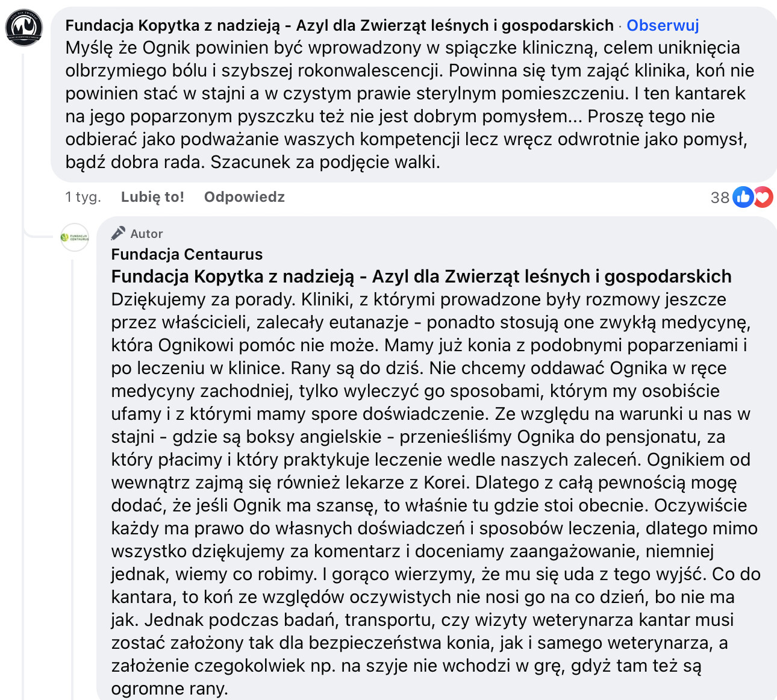Open the Fundacja Centaurus author name link
This screenshot has width=777, height=700.
(x=187, y=254)
